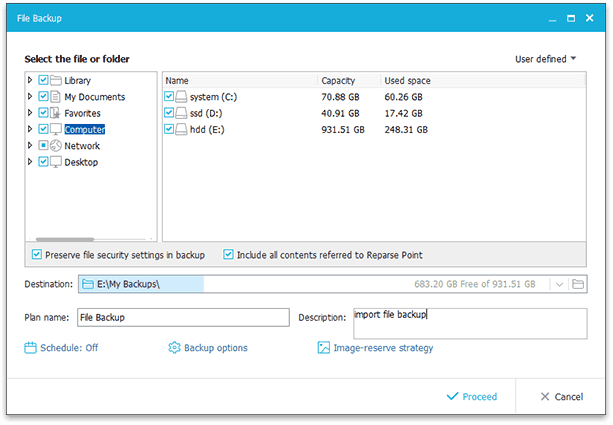The width and height of the screenshot is (613, 425).
Task: Uncheck the ssd (D:) drive checkbox
Action: click(x=169, y=113)
